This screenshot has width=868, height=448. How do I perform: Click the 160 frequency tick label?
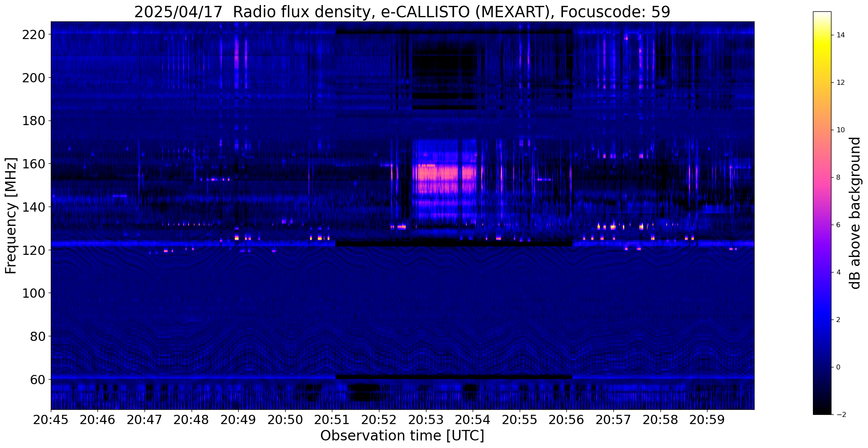(34, 164)
